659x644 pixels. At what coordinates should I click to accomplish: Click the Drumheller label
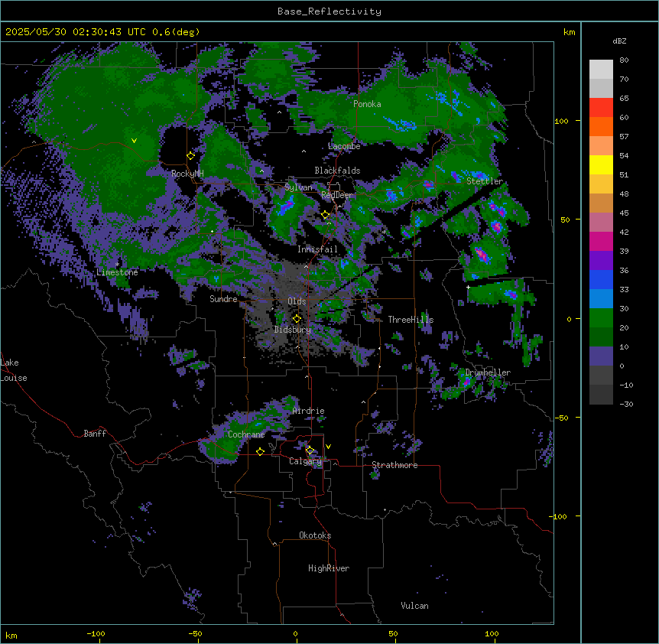[x=488, y=372]
